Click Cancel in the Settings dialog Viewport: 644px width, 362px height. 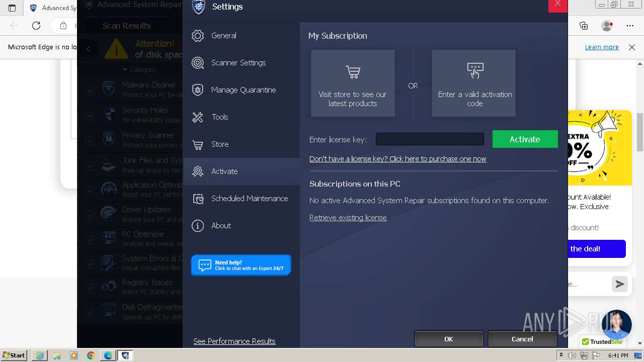pos(522,339)
